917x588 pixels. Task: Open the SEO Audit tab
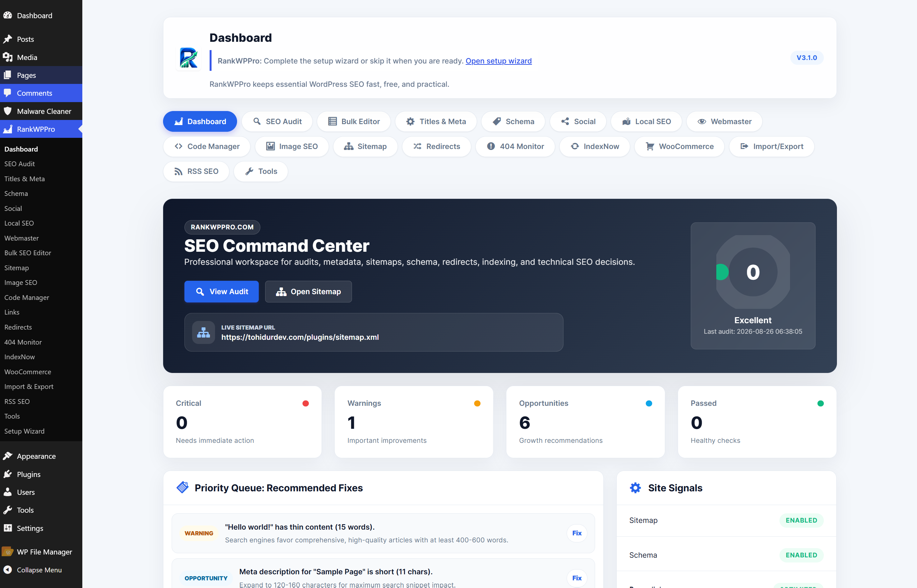coord(277,122)
